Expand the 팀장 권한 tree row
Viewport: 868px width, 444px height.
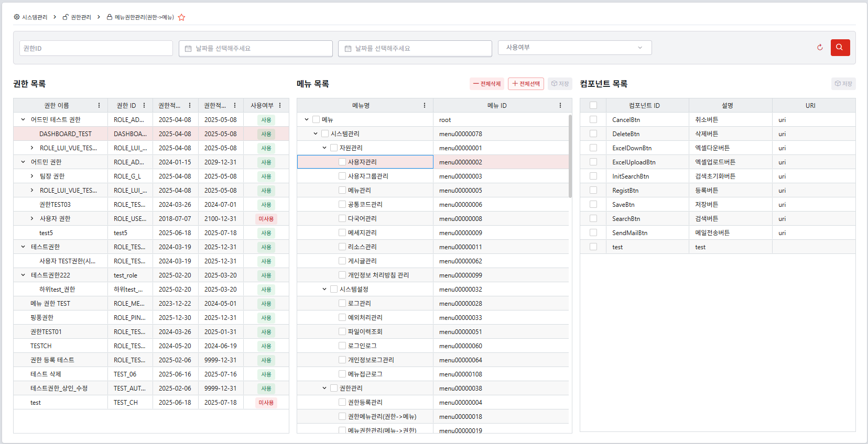coord(32,176)
